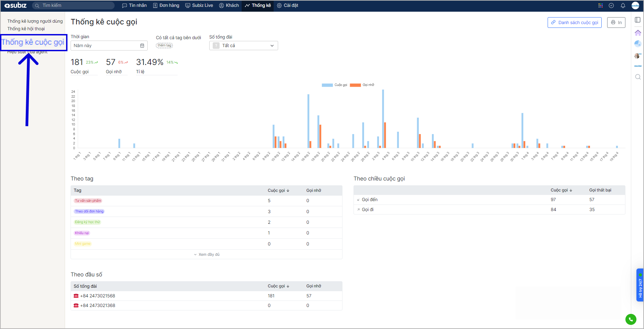
Task: Click the Danh sách cuộc gọi button
Action: click(x=574, y=23)
